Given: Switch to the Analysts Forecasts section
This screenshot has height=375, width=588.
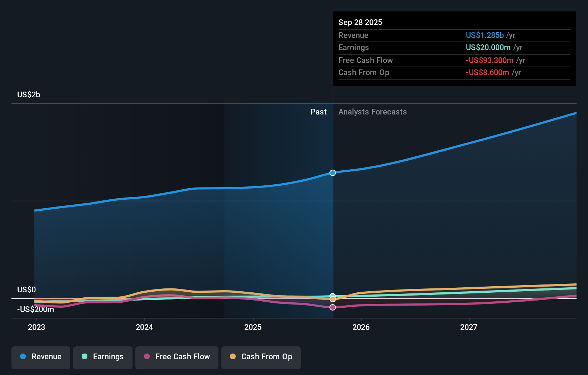Looking at the screenshot, I should (372, 112).
